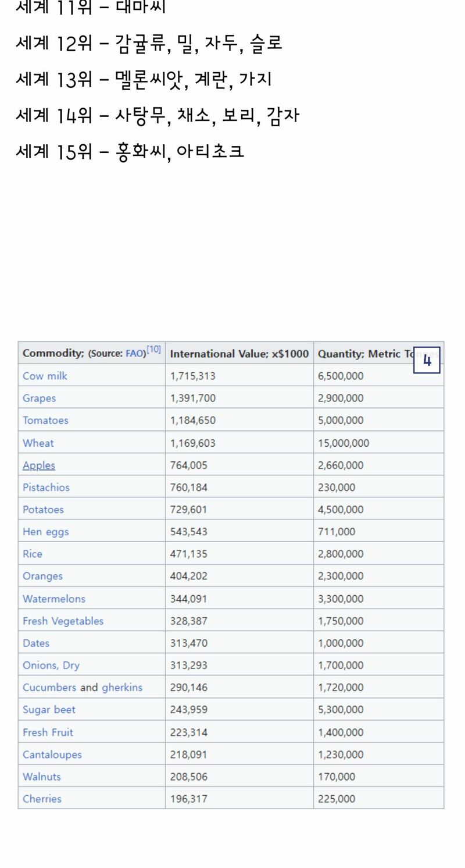Select the Apples value 764,005

[x=189, y=465]
